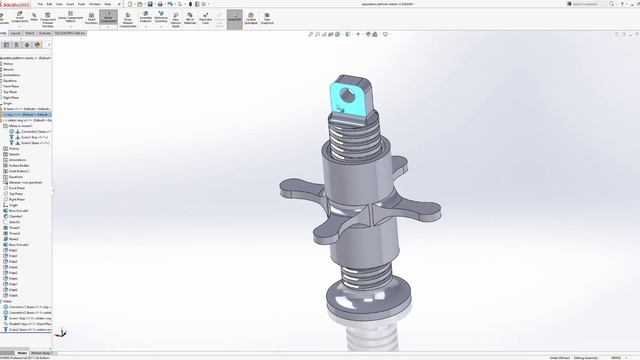Screen dimensions: 640x360
Task: Click Show Hidden Components
Action: [x=128, y=19]
